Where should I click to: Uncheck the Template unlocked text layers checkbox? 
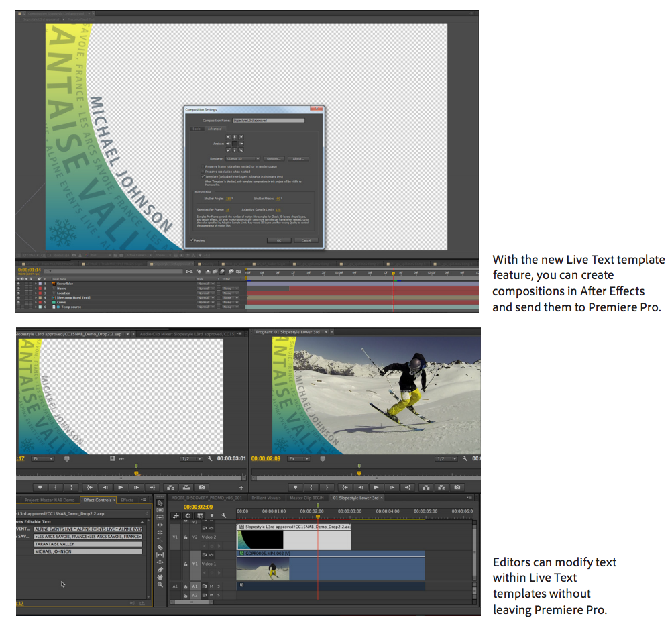click(203, 176)
